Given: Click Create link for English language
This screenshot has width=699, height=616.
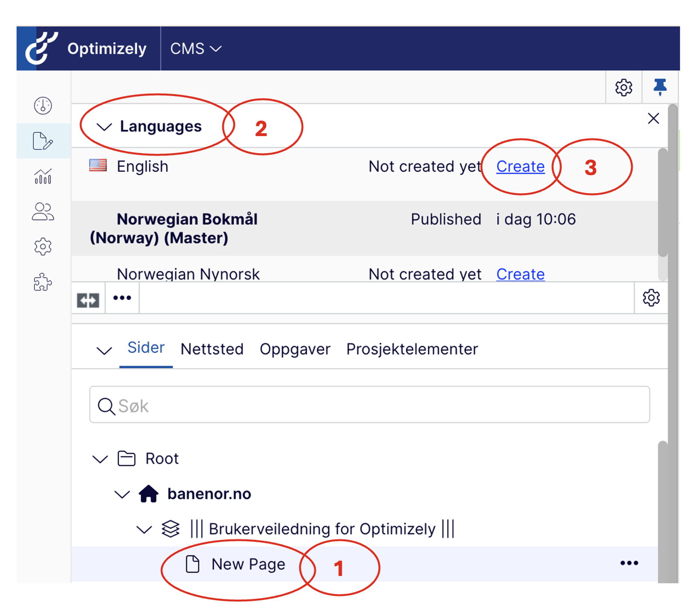Looking at the screenshot, I should click(520, 166).
